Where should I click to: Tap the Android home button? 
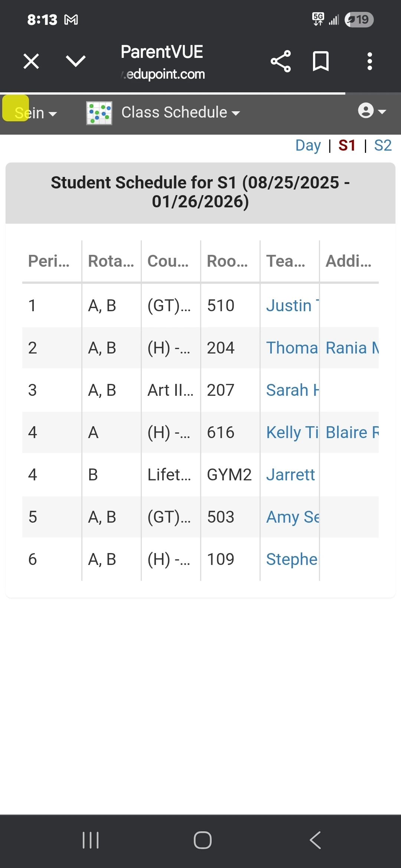tap(203, 840)
